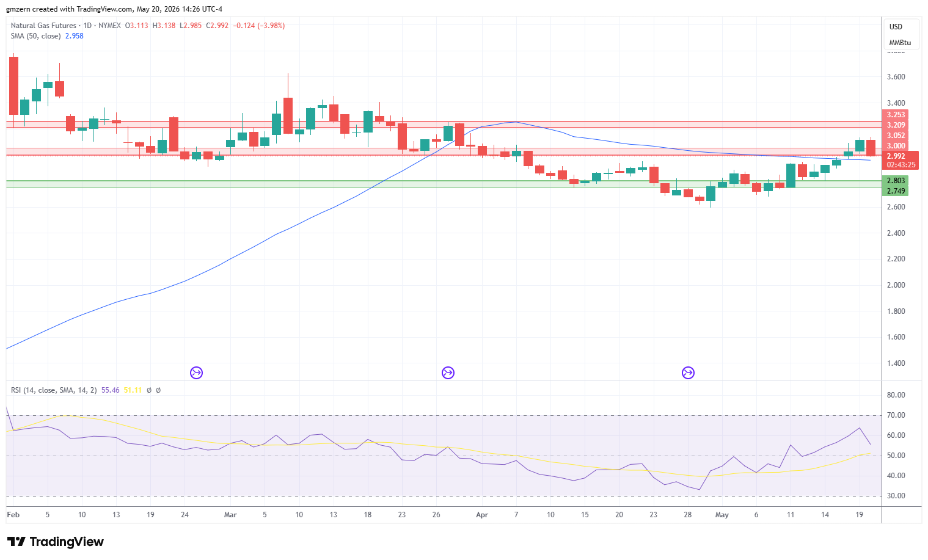Click the green 2.749 support label
This screenshot has width=928, height=560.
click(896, 191)
